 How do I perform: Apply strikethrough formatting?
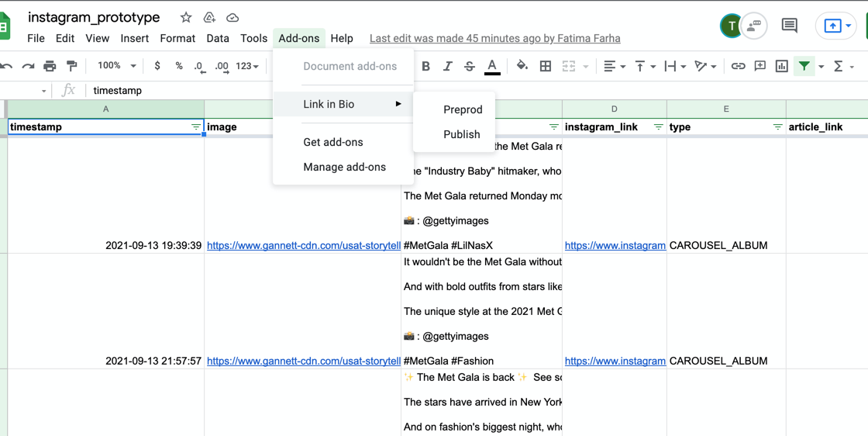[x=469, y=66]
